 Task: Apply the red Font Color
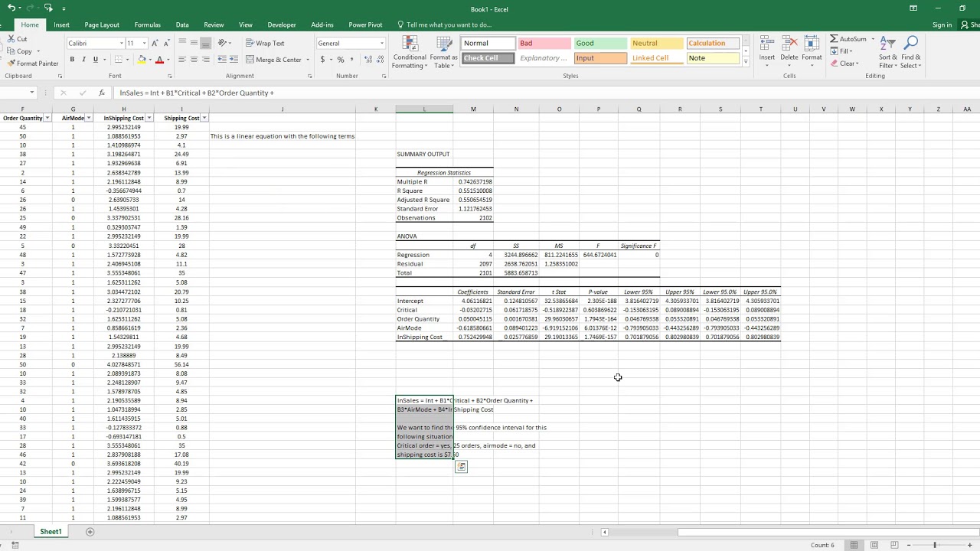coord(159,60)
